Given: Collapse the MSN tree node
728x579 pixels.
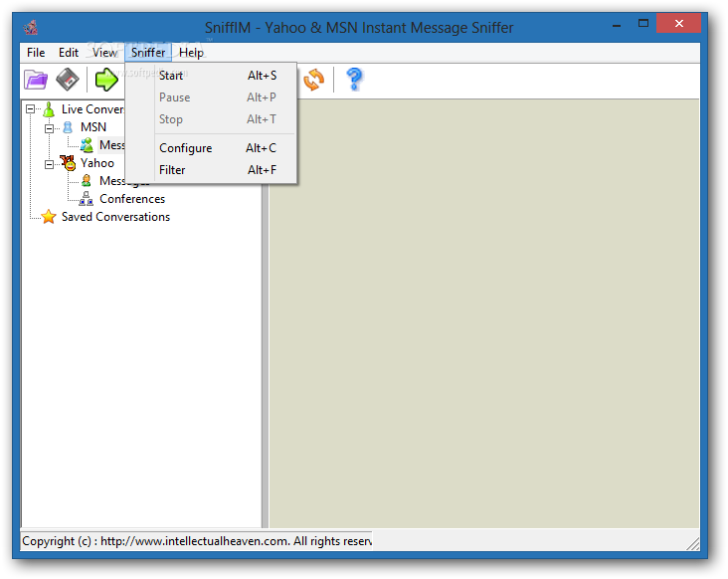Looking at the screenshot, I should (49, 127).
